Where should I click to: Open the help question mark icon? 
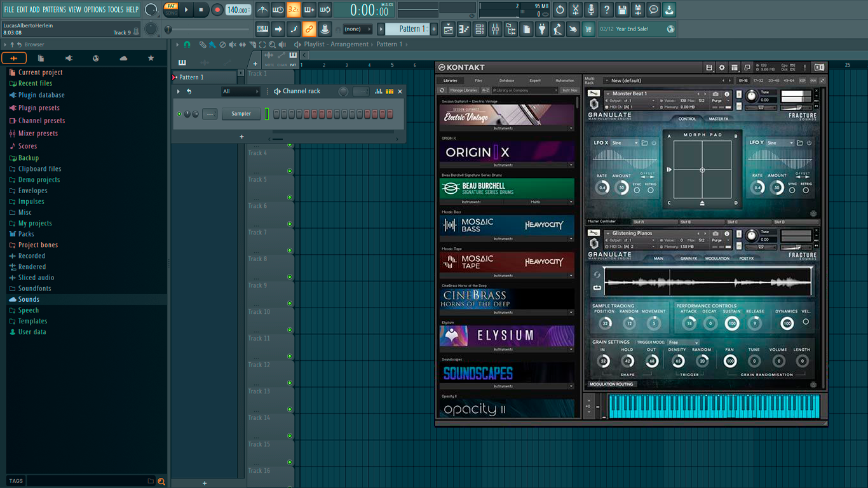pos(607,10)
